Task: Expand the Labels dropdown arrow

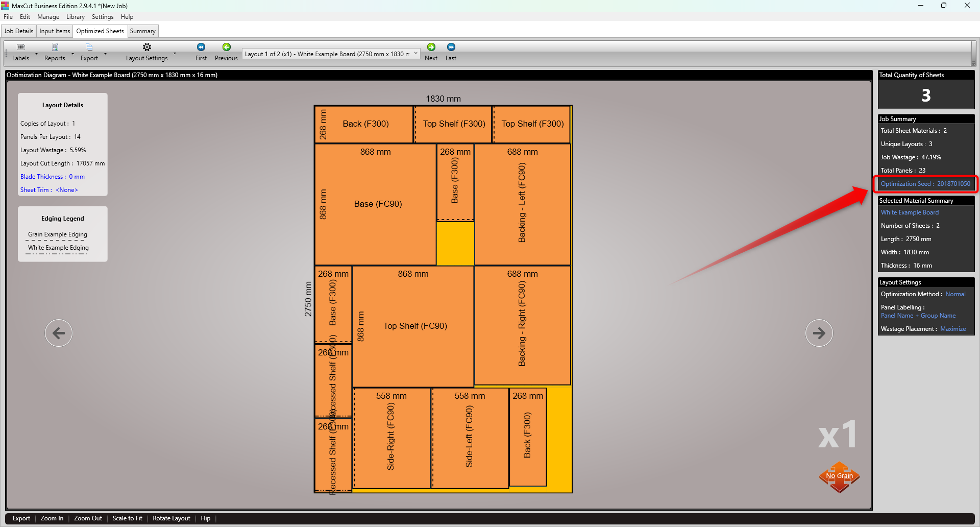Action: [36, 53]
